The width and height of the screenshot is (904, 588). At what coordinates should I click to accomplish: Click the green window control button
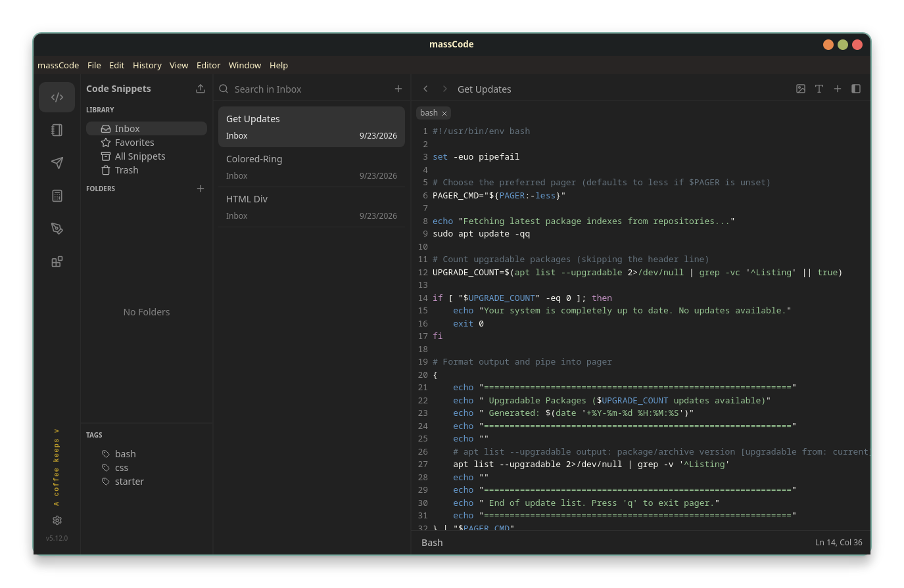pos(843,45)
